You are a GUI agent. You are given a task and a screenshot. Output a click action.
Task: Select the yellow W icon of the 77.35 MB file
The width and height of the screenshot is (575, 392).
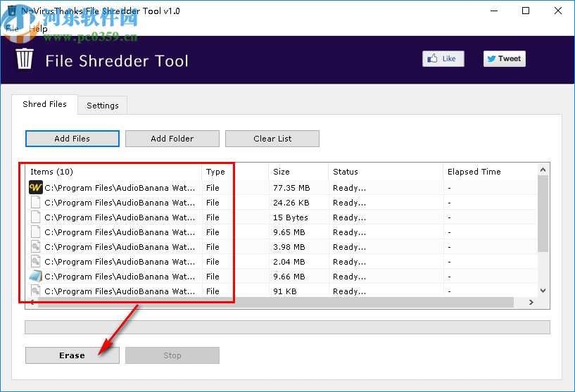[x=36, y=188]
